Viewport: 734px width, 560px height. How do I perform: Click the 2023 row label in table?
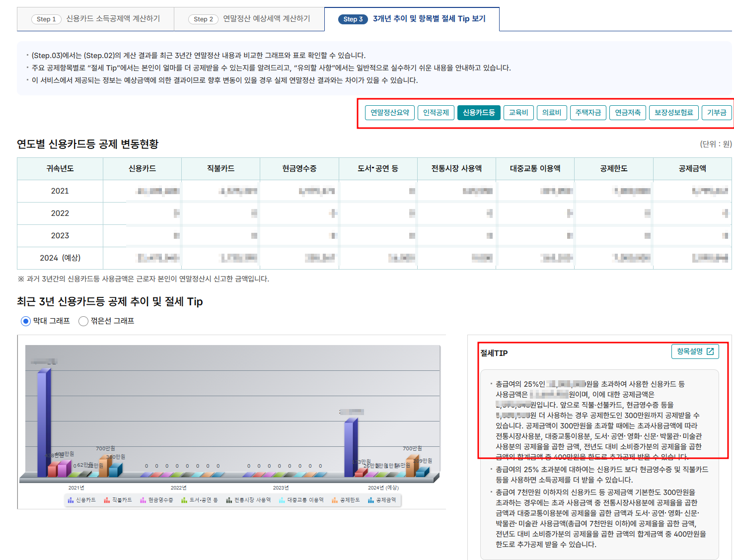tap(60, 236)
